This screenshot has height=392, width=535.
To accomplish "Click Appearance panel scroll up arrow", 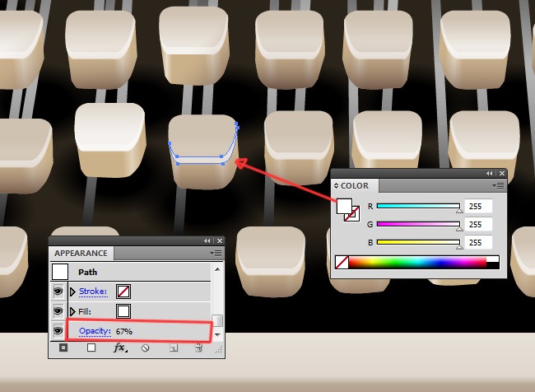I will click(217, 269).
